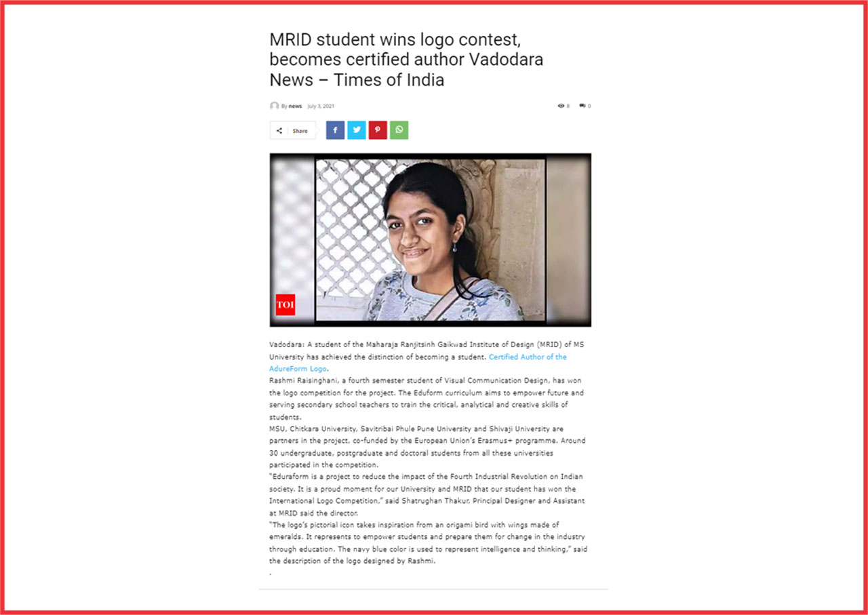Screen dimensions: 868x615
Task: Click the origami bird logo description paragraph
Action: pos(428,543)
